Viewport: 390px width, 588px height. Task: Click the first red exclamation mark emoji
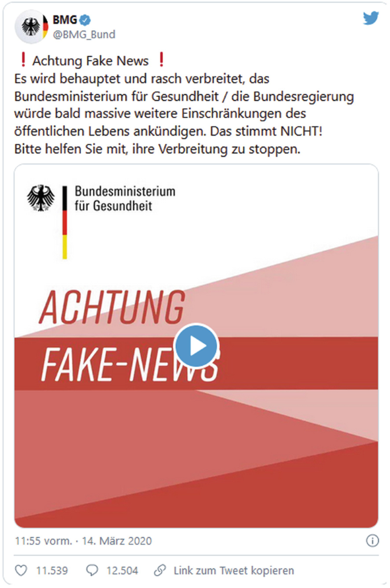pyautogui.click(x=23, y=60)
